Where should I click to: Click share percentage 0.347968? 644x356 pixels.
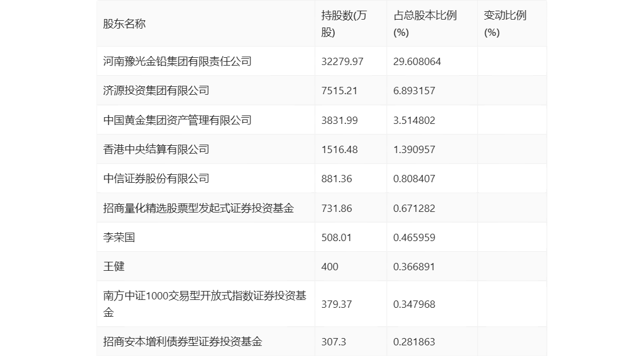pyautogui.click(x=414, y=304)
